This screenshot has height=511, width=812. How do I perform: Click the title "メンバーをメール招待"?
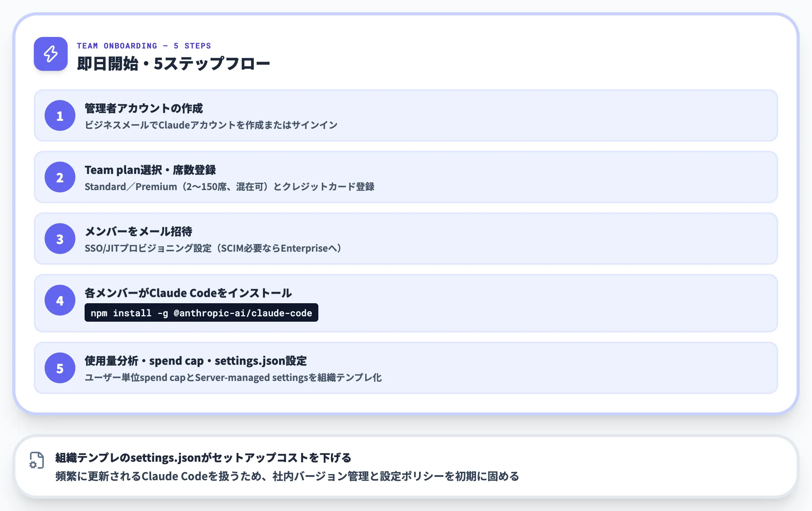138,231
